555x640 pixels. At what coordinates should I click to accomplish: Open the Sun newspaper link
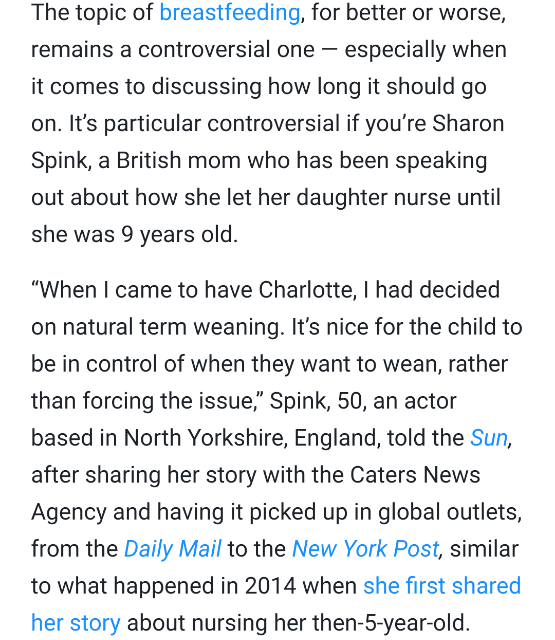pyautogui.click(x=488, y=438)
